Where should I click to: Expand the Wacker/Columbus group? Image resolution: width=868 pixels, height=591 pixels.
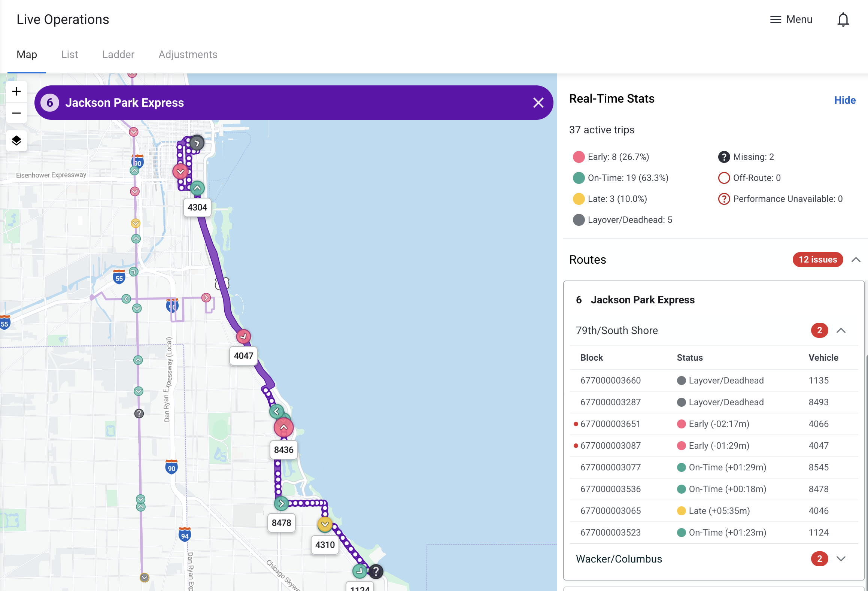coord(841,559)
